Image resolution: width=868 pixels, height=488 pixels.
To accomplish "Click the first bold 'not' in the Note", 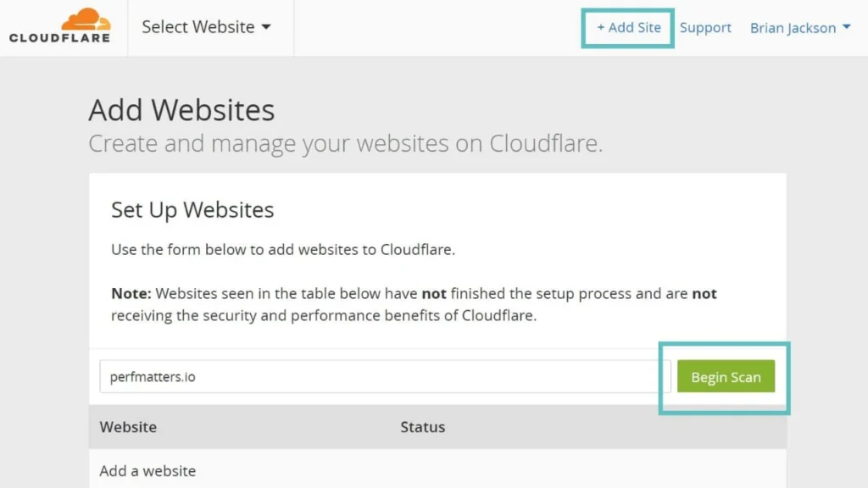I will click(x=434, y=294).
